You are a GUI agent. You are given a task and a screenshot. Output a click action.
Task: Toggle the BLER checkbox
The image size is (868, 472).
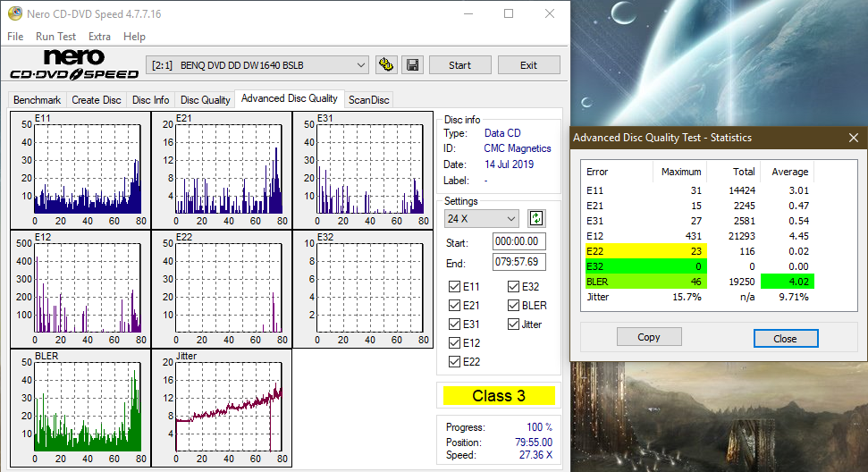click(x=513, y=306)
